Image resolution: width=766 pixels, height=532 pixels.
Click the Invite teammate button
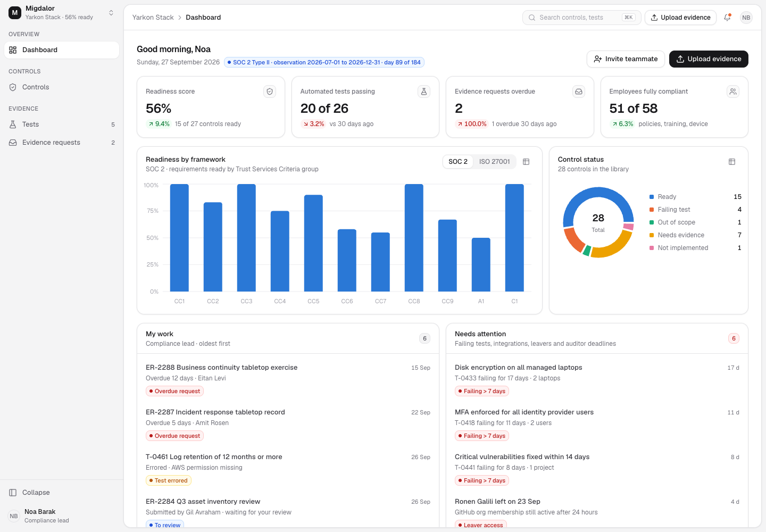coord(626,59)
